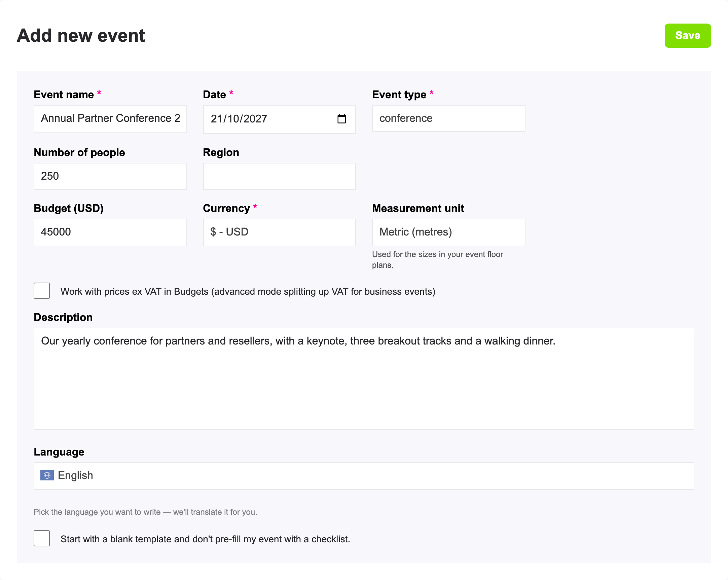Click the globe flag icon beside English

[47, 475]
